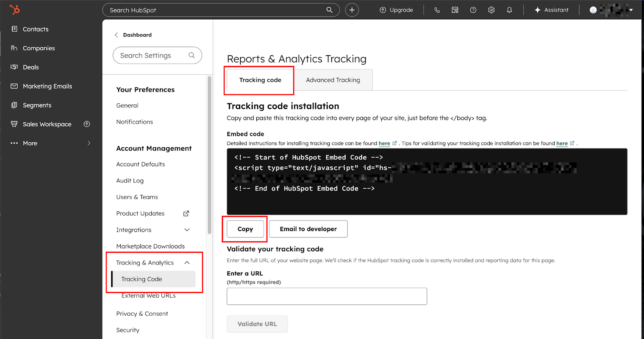Screen dimensions: 644x339
Task: Open the phone calling icon
Action: [x=437, y=10]
